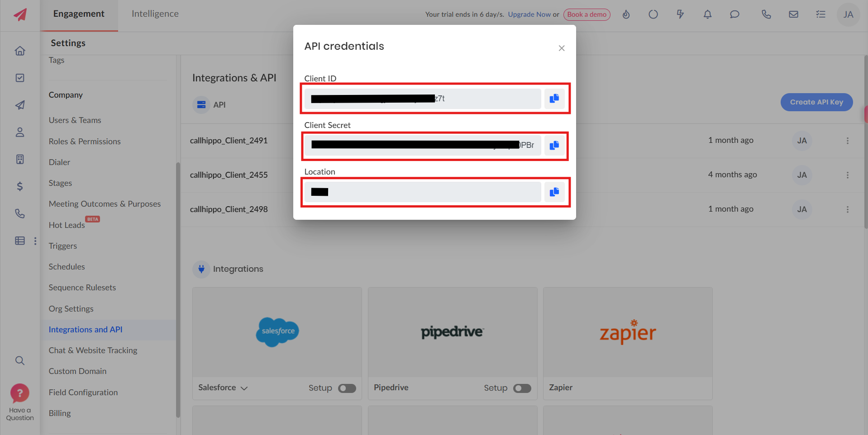Click the Client Secret field
Viewport: 868px width, 435px height.
coord(423,146)
